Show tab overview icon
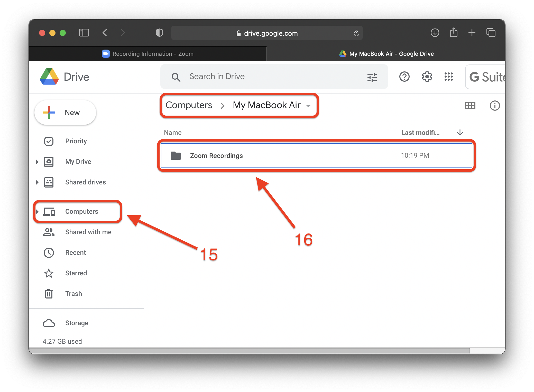The image size is (534, 392). click(491, 33)
